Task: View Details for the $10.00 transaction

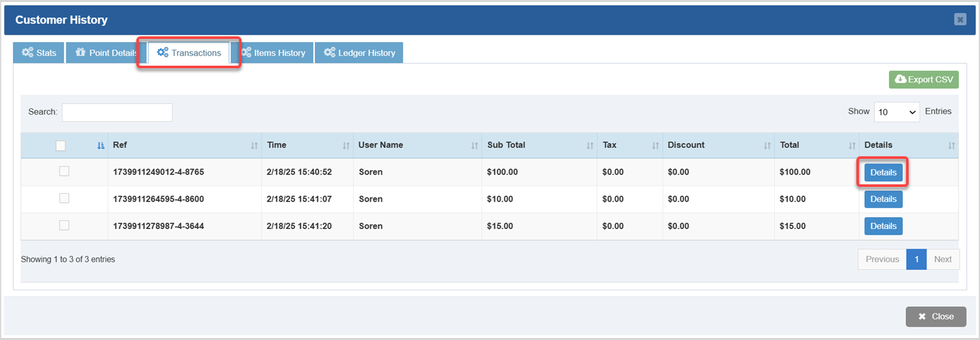Action: click(x=883, y=199)
